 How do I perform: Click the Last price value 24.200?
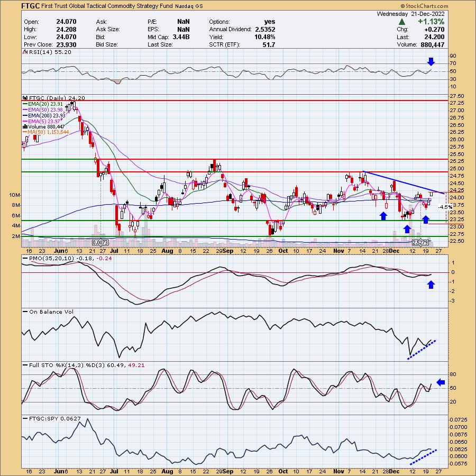[434, 37]
